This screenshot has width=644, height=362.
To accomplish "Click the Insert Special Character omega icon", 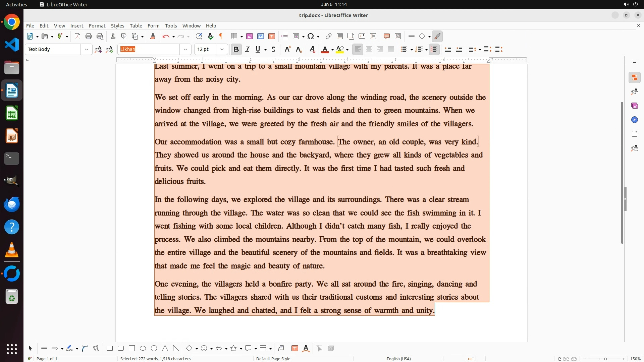I will click(x=311, y=37).
